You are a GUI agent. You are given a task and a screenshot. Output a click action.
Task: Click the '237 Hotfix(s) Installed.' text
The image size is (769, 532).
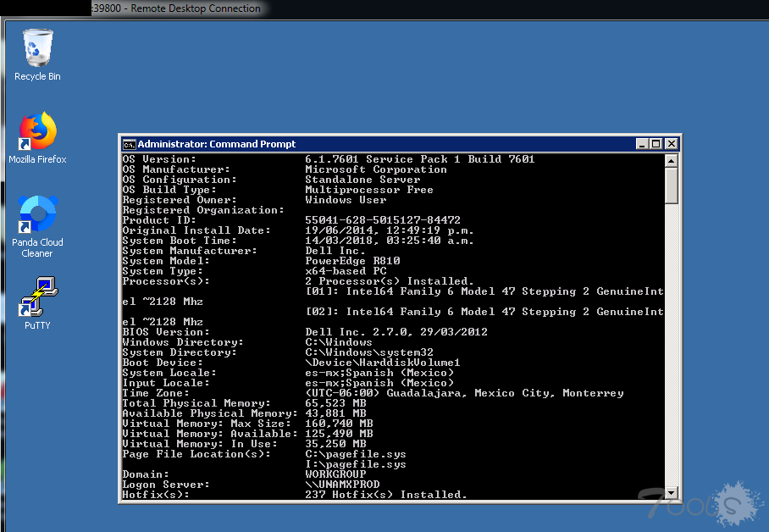[x=386, y=495]
